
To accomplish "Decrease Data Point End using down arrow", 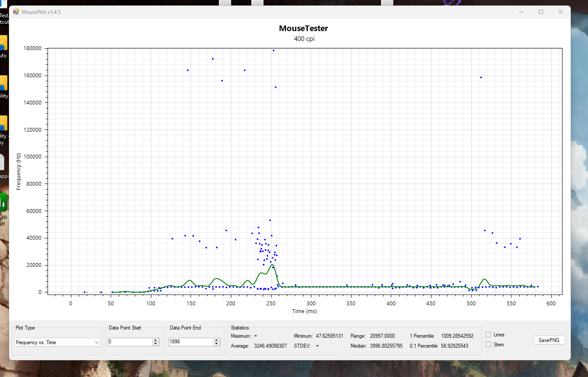I will pos(216,344).
